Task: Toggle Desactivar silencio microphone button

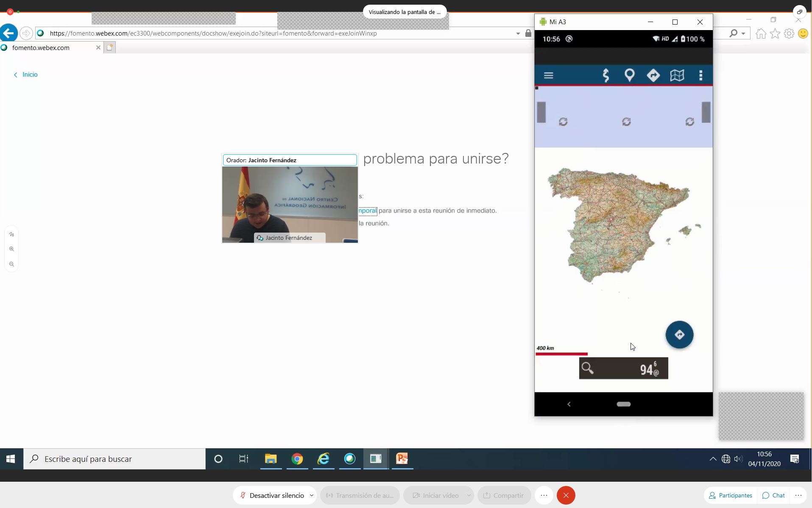Action: [x=271, y=495]
